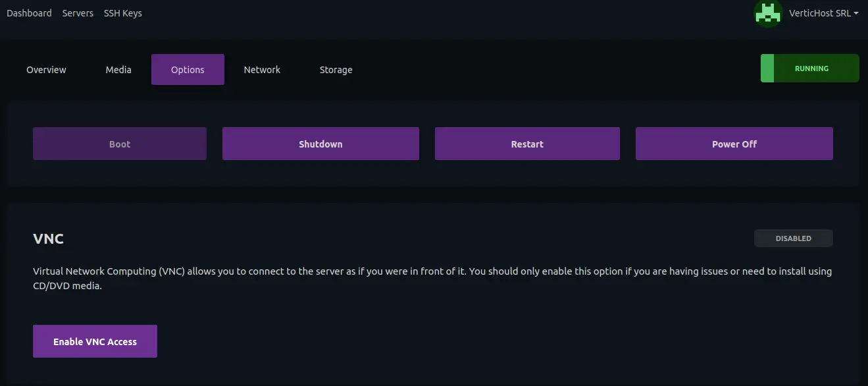The image size is (868, 386).
Task: Click the bright green stripe of the status indicator
Action: (767, 69)
